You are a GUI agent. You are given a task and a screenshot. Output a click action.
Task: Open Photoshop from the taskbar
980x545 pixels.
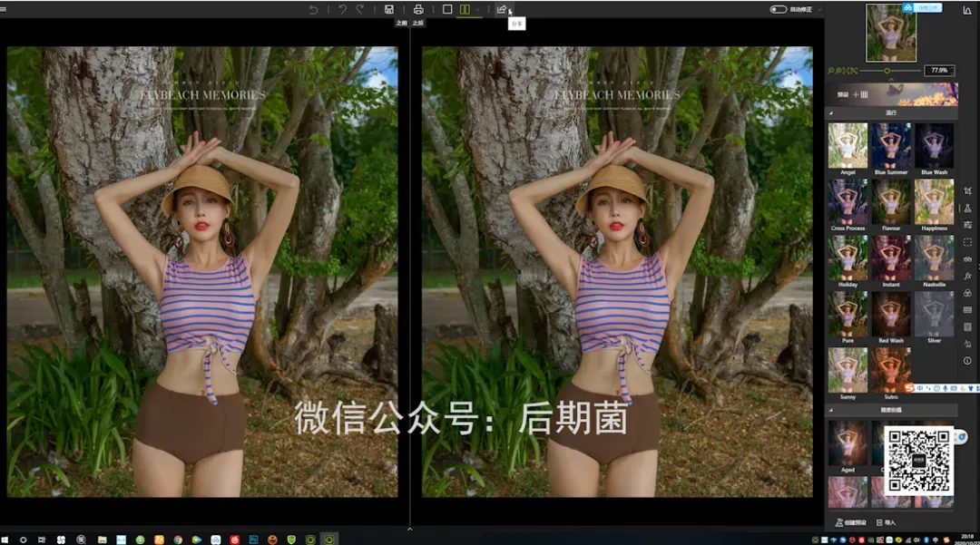(254, 540)
